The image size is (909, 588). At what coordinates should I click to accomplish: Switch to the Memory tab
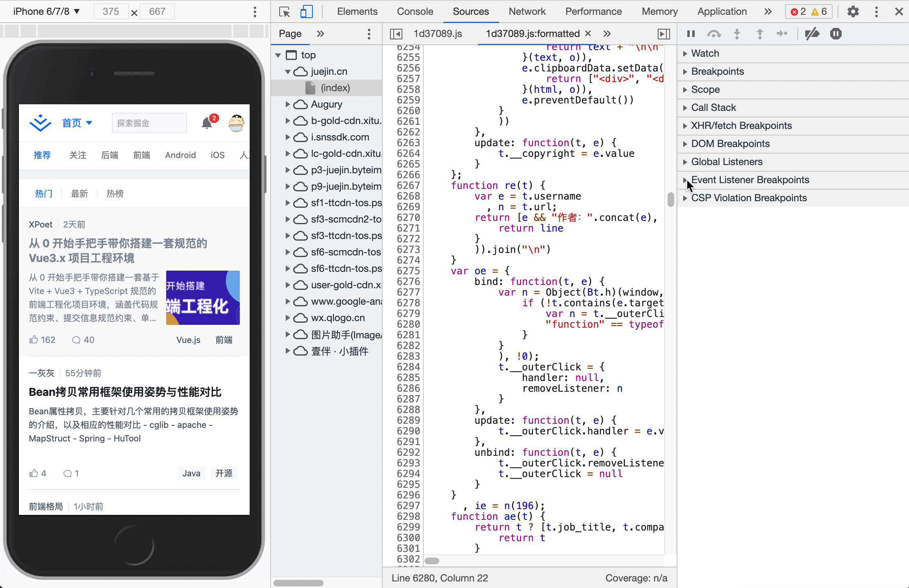pyautogui.click(x=660, y=11)
